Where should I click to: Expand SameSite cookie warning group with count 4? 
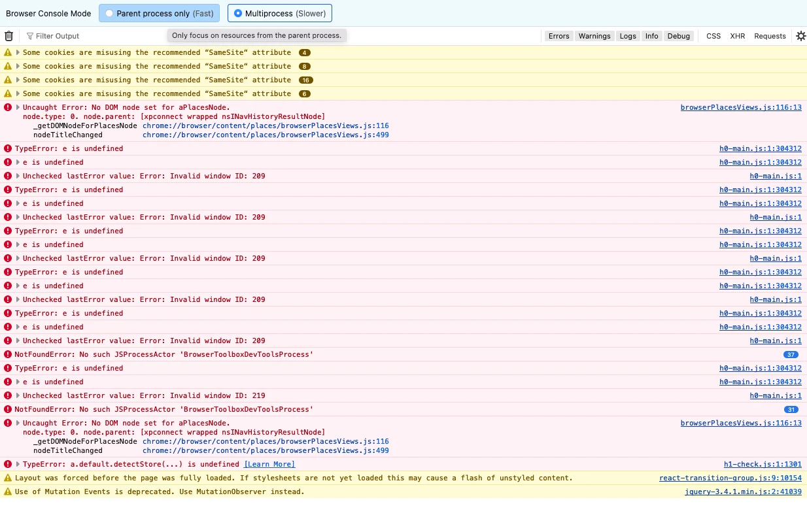pos(18,52)
